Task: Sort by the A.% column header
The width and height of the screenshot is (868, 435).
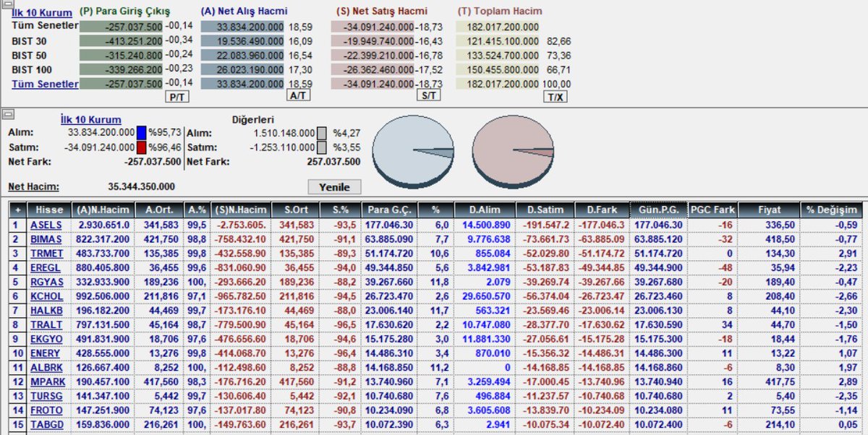Action: (x=196, y=210)
